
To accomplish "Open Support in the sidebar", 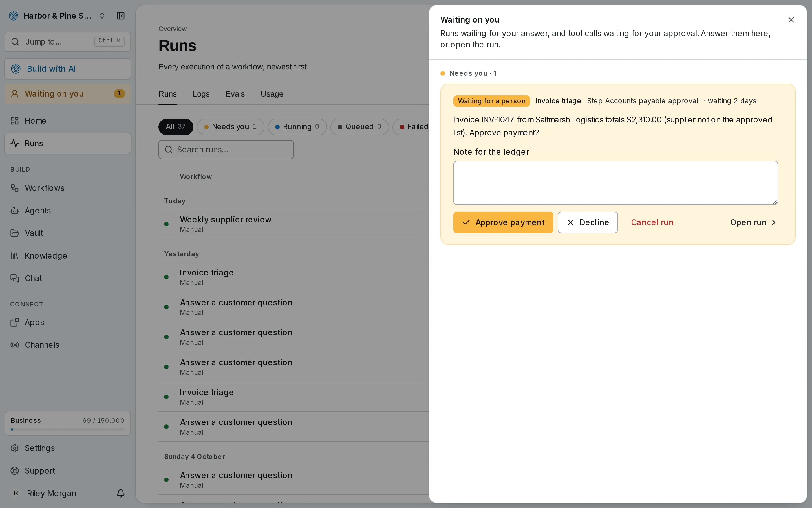I will coord(67,471).
